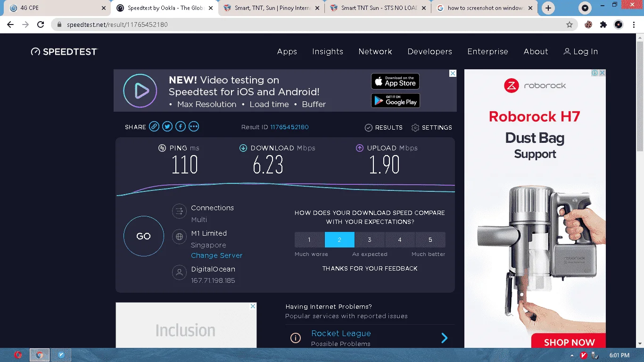Click the cookie extension icon
Image resolution: width=644 pixels, height=362 pixels.
[x=588, y=25]
